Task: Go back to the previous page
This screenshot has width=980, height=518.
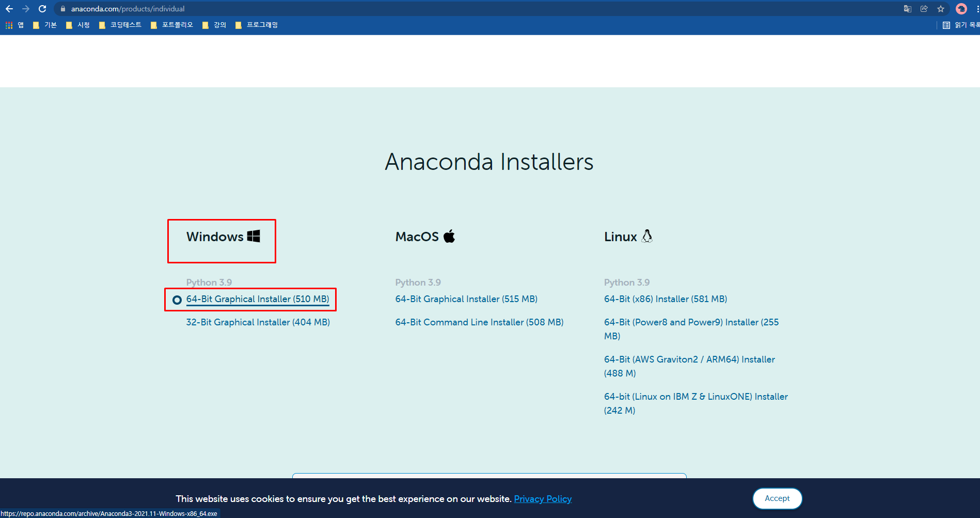Action: (x=9, y=9)
